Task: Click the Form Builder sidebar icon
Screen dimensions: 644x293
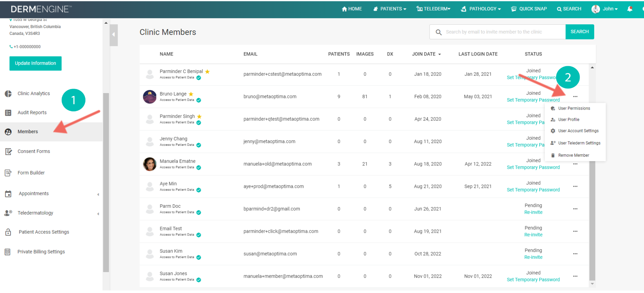Action: 8,173
